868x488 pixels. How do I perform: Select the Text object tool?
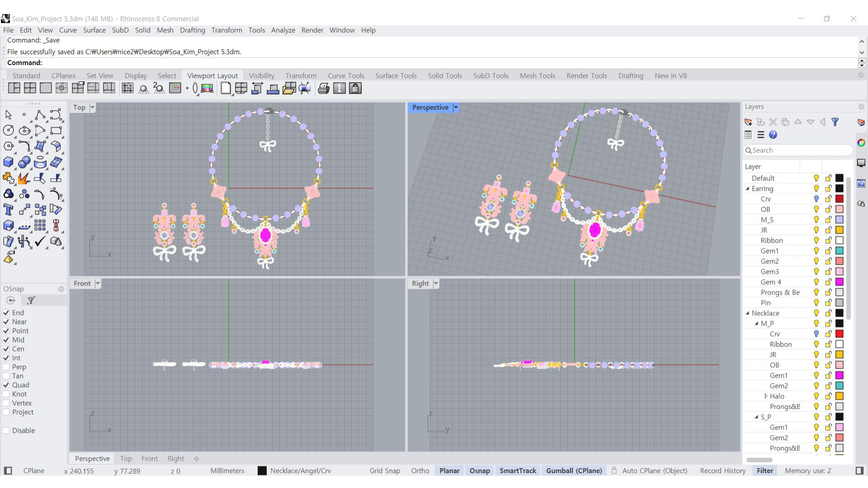pos(8,210)
